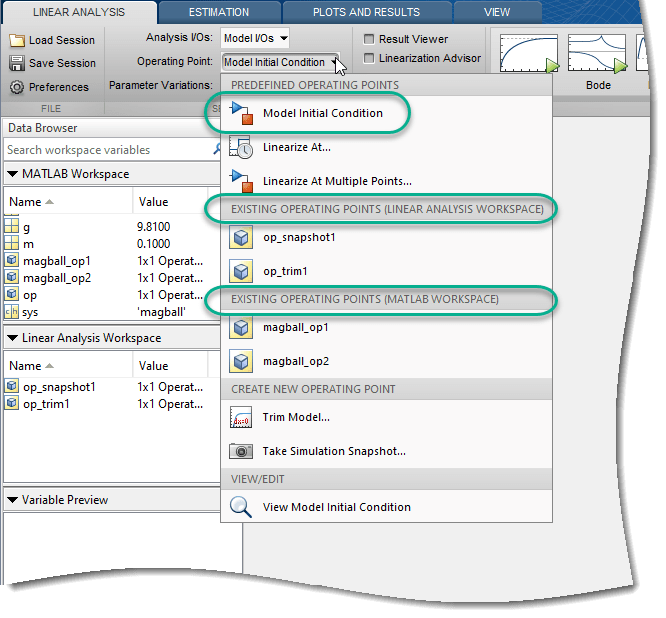Click the magball_op2 cube icon in dropdown
The width and height of the screenshot is (666, 618).
(241, 361)
